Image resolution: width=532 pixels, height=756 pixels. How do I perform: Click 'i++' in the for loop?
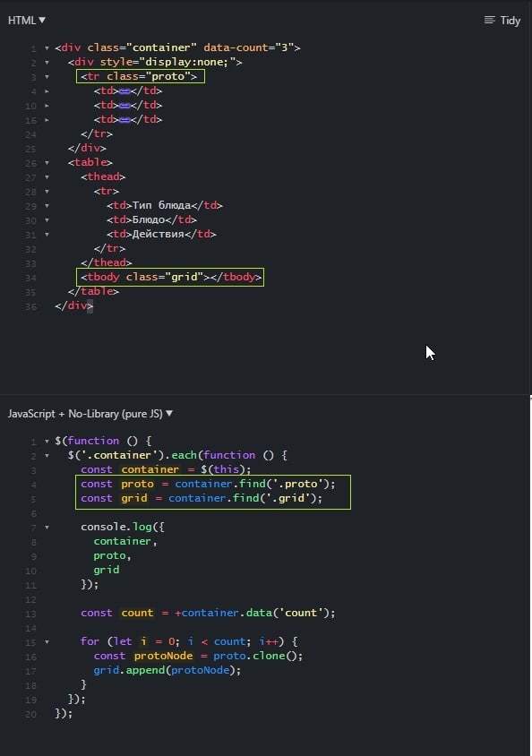[x=269, y=641]
